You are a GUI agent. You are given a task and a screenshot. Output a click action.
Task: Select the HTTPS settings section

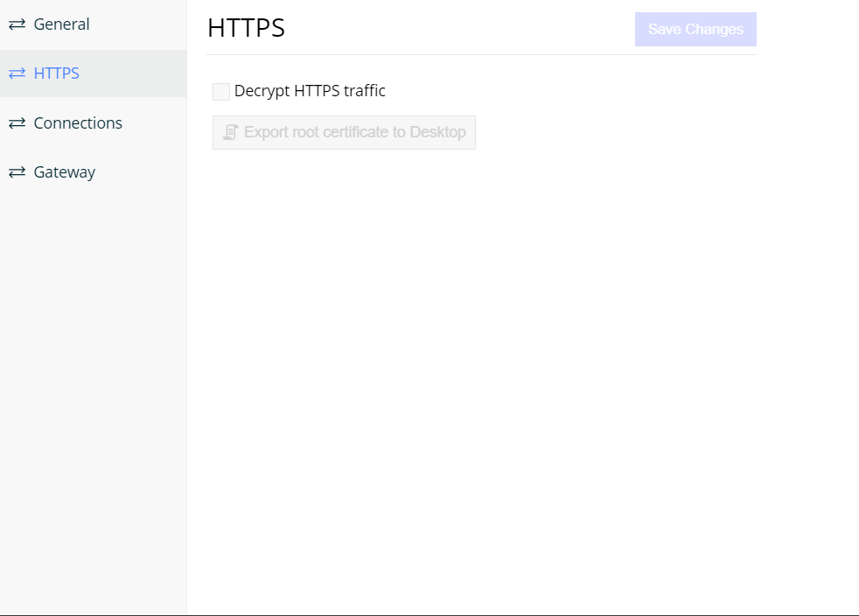56,73
